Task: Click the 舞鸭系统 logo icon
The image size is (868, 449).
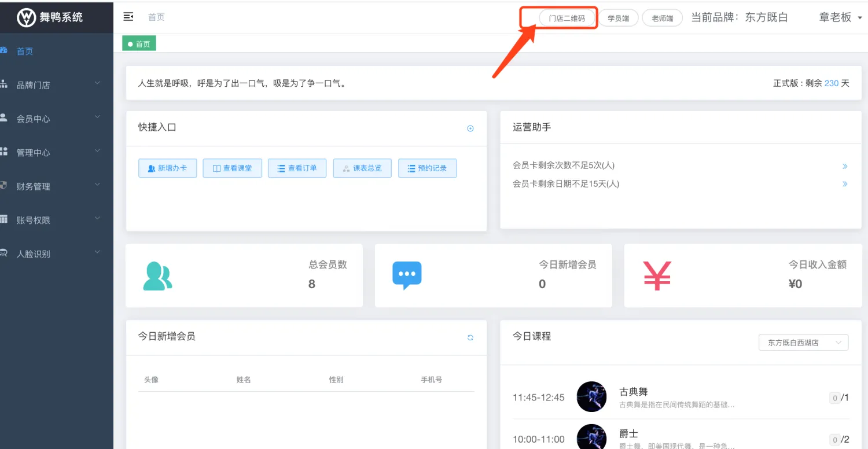Action: (x=26, y=17)
